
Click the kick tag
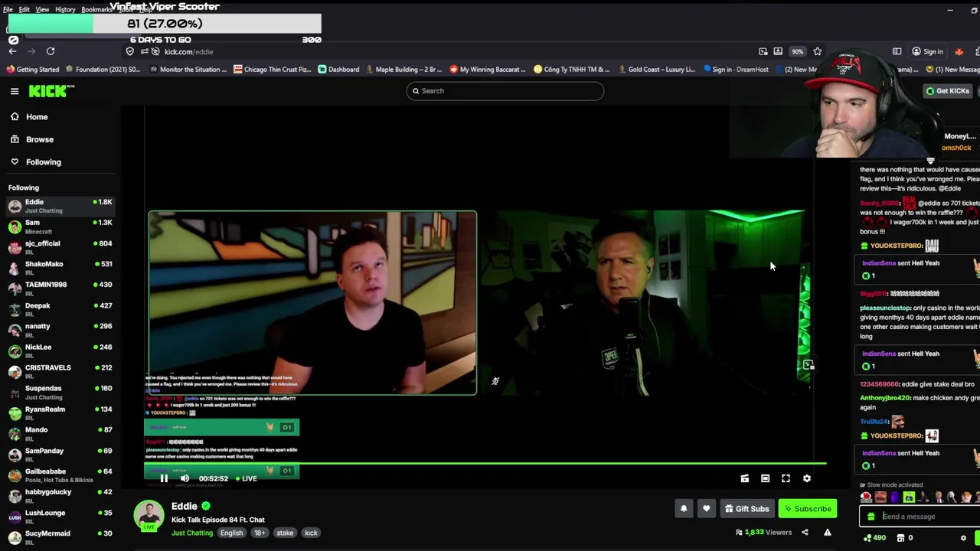point(311,533)
